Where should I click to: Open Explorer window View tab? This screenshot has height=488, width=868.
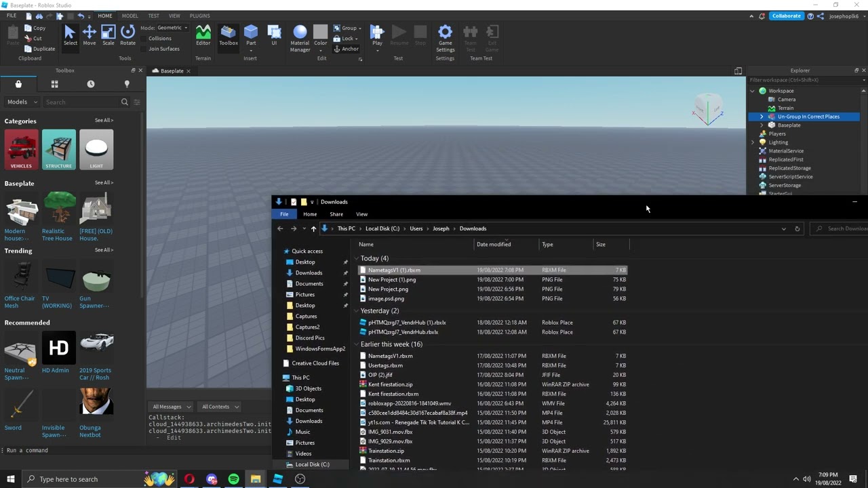coord(361,214)
